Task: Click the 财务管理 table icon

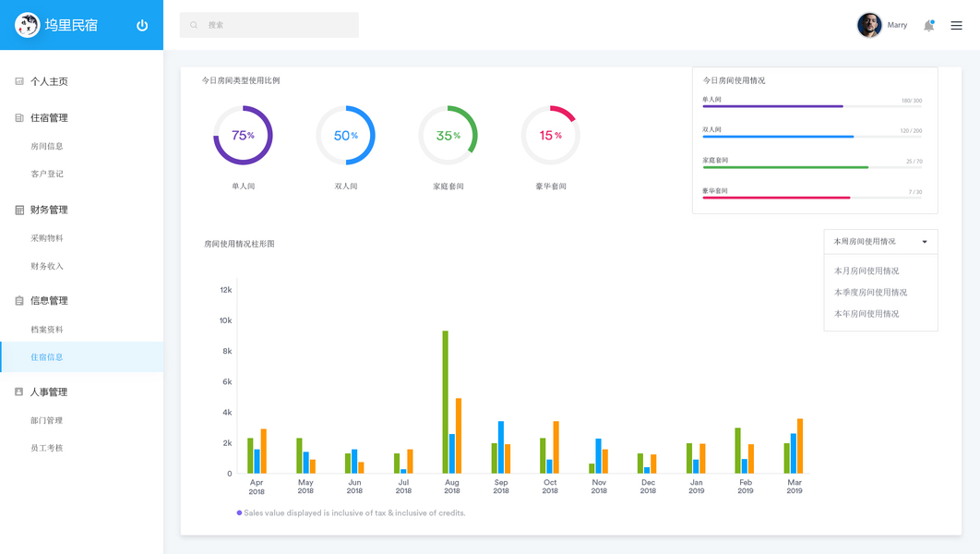Action: (19, 210)
